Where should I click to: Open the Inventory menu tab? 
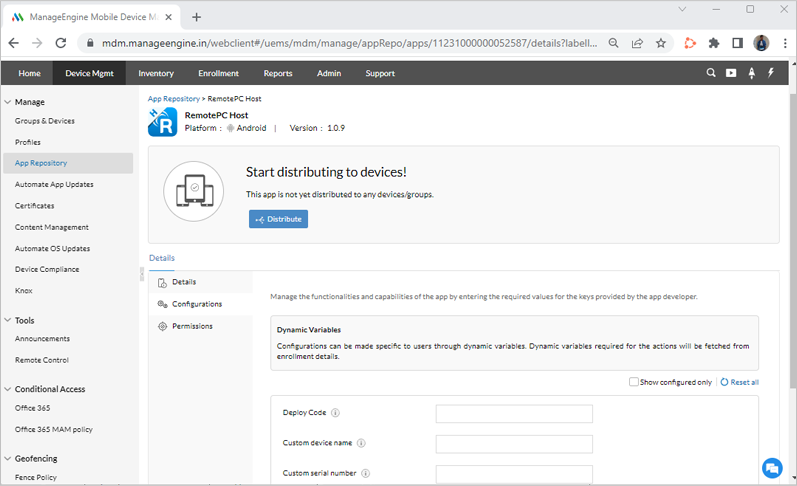click(x=156, y=73)
